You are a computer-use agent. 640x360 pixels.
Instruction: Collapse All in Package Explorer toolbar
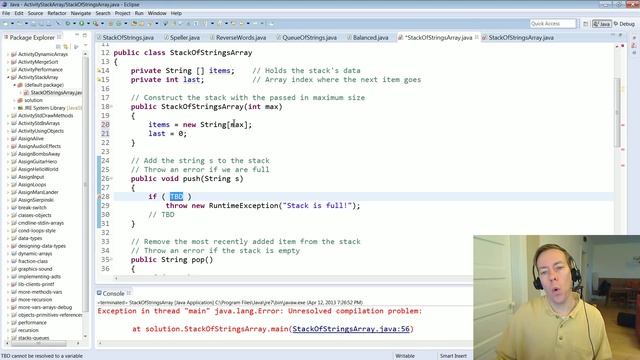tap(58, 47)
